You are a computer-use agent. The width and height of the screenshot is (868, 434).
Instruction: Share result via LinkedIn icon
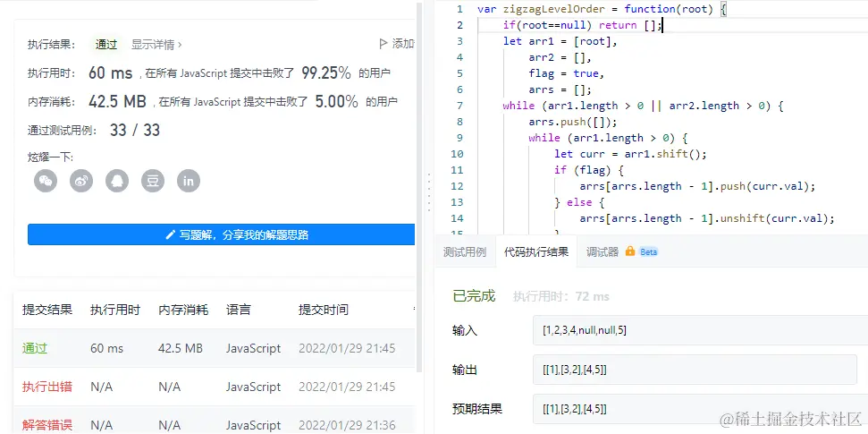189,181
